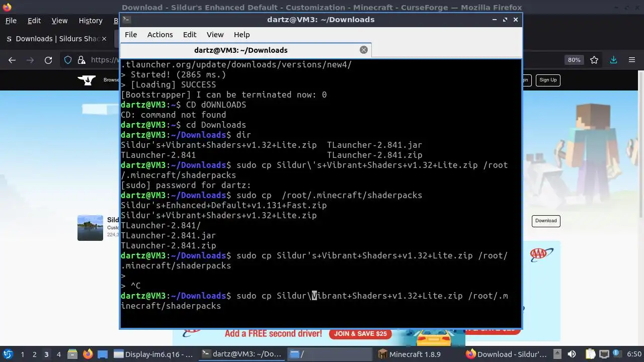This screenshot has width=644, height=362.
Task: Reset the 80% zoom level indicator
Action: click(574, 60)
